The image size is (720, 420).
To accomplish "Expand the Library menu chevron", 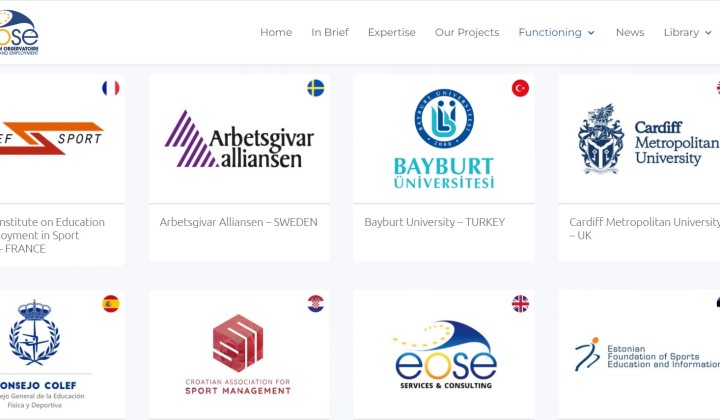I will pyautogui.click(x=708, y=33).
